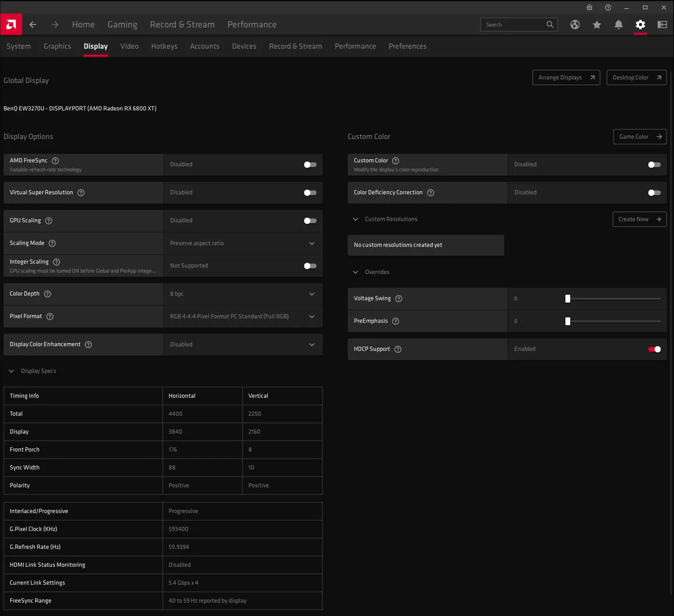Open notifications bell icon

pyautogui.click(x=619, y=25)
